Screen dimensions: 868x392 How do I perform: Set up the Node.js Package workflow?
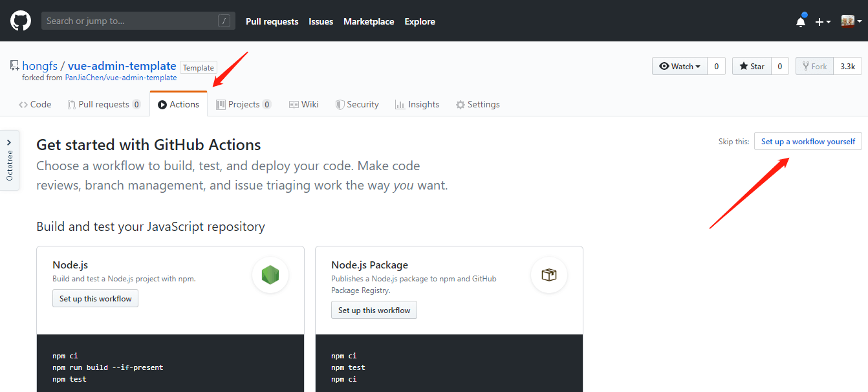pyautogui.click(x=374, y=310)
